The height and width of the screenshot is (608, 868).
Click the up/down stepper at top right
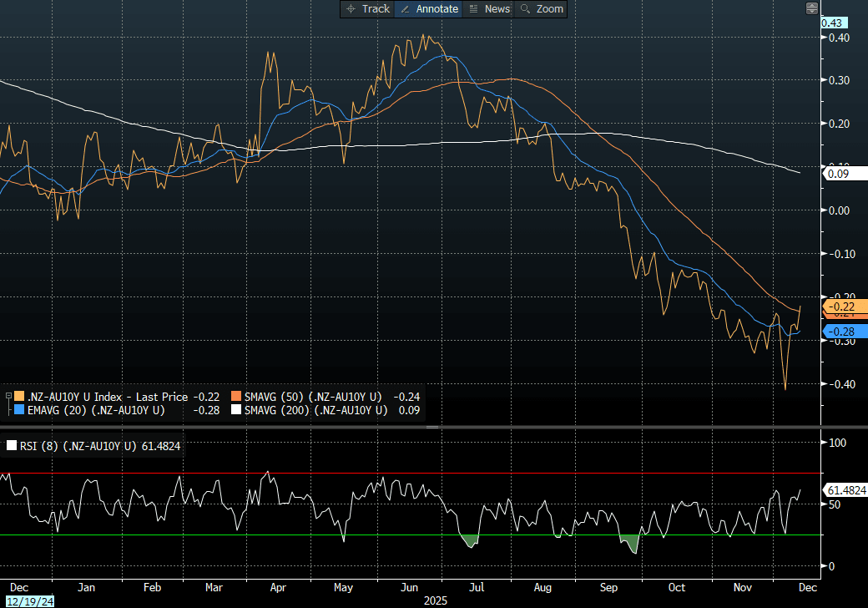[811, 8]
